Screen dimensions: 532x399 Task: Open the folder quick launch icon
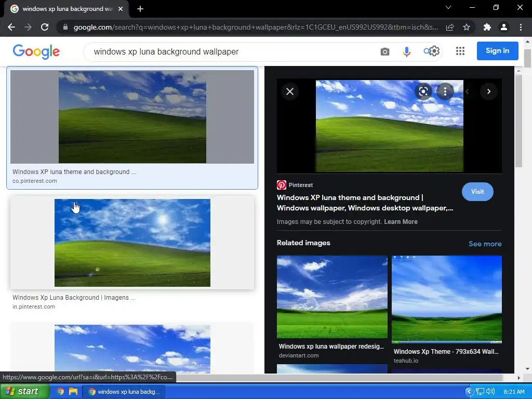pos(73,391)
